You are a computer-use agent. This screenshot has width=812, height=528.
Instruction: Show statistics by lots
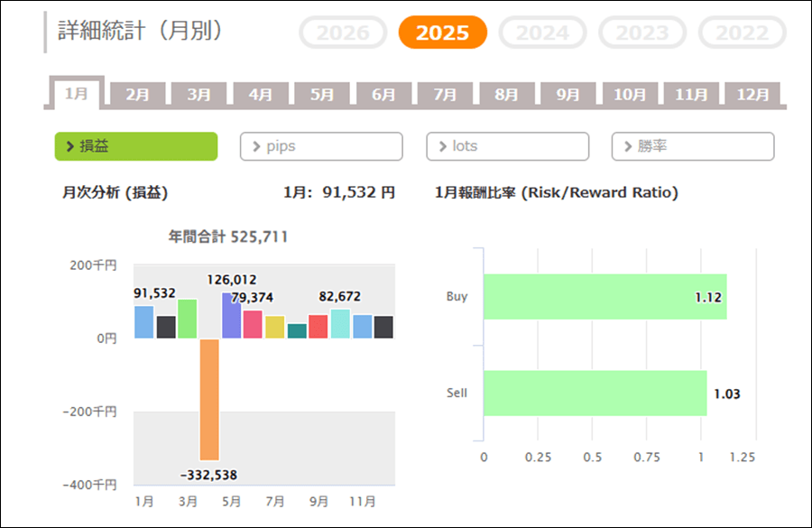pos(507,146)
